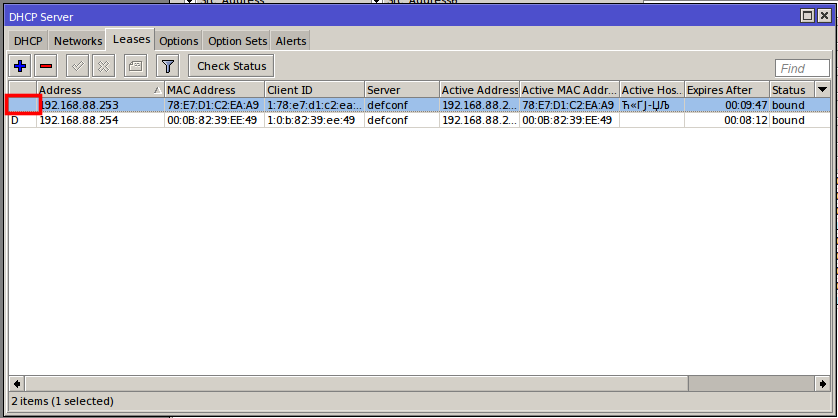This screenshot has width=838, height=418.
Task: Click the D dynamic flag cell
Action: coord(22,120)
